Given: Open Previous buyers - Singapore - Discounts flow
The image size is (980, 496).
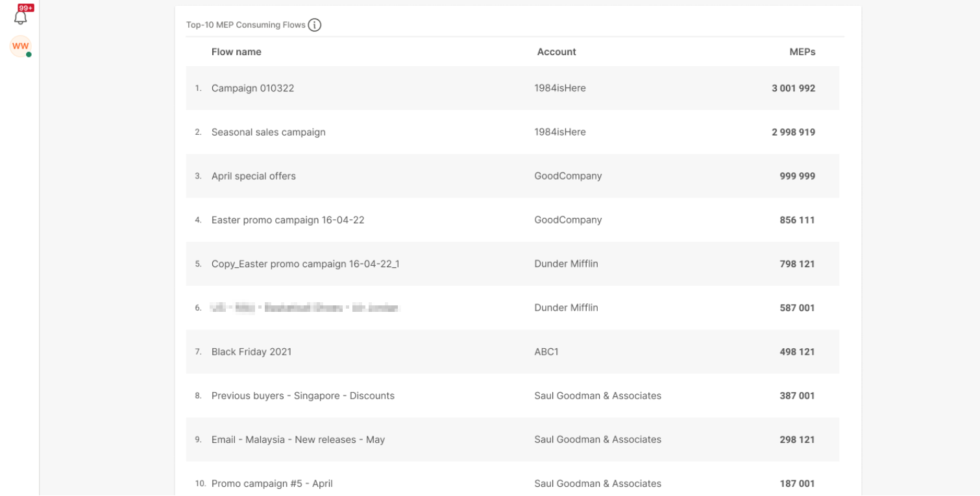Looking at the screenshot, I should (x=302, y=396).
